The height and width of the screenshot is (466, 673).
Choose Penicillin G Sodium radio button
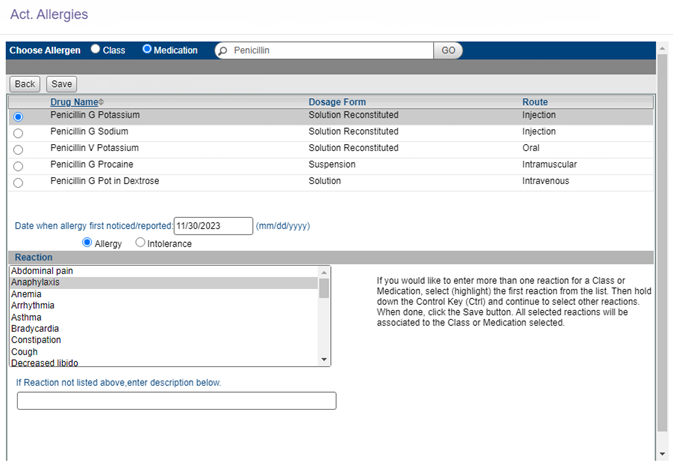click(x=17, y=133)
